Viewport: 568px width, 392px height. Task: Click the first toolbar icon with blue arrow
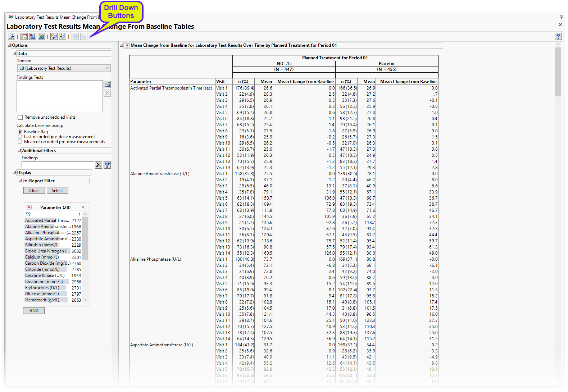point(12,36)
